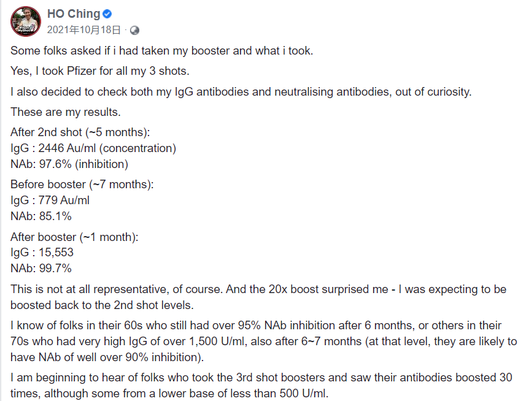Open the post timestamp 2021年10月18日

click(x=84, y=30)
